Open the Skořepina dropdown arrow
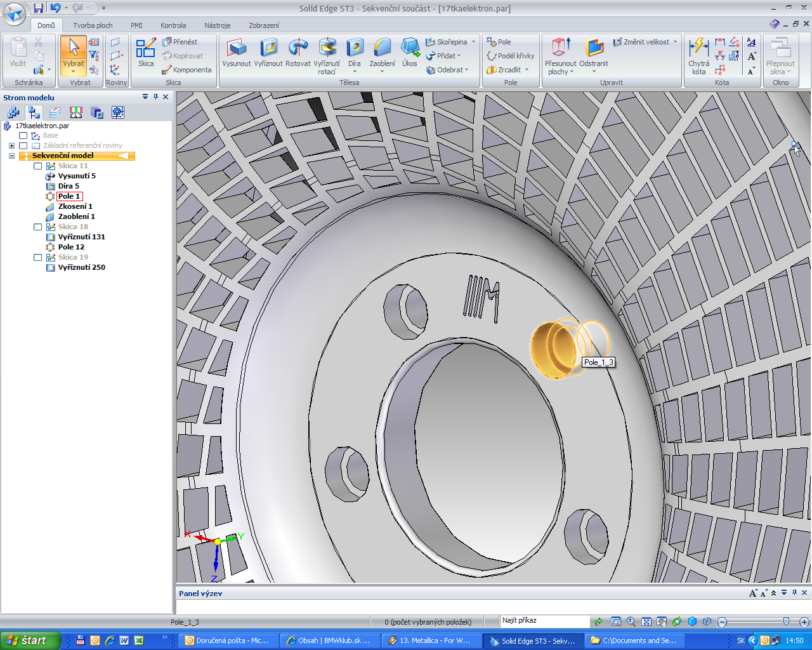This screenshot has height=650, width=812. pos(473,42)
